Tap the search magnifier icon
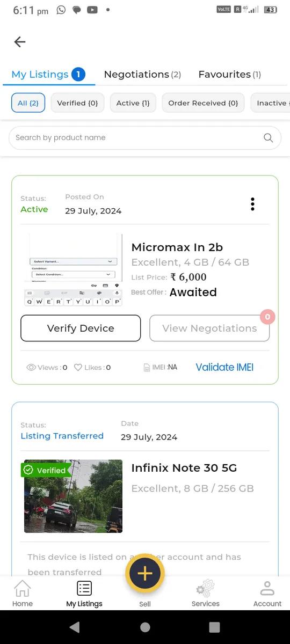This screenshot has width=290, height=644. (269, 138)
